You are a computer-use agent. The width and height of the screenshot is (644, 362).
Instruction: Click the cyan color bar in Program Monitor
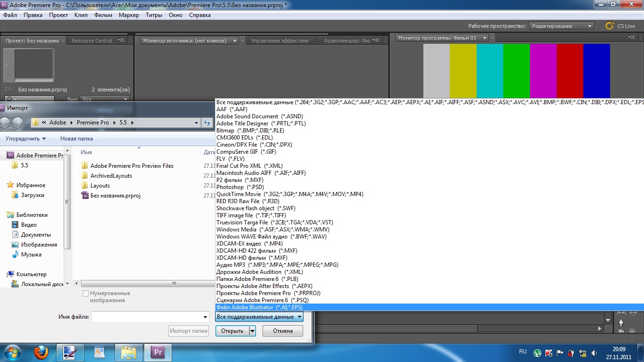point(490,71)
